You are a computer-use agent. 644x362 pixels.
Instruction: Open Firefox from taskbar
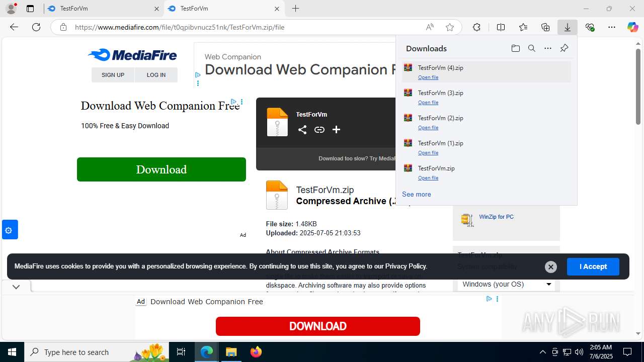(256, 352)
